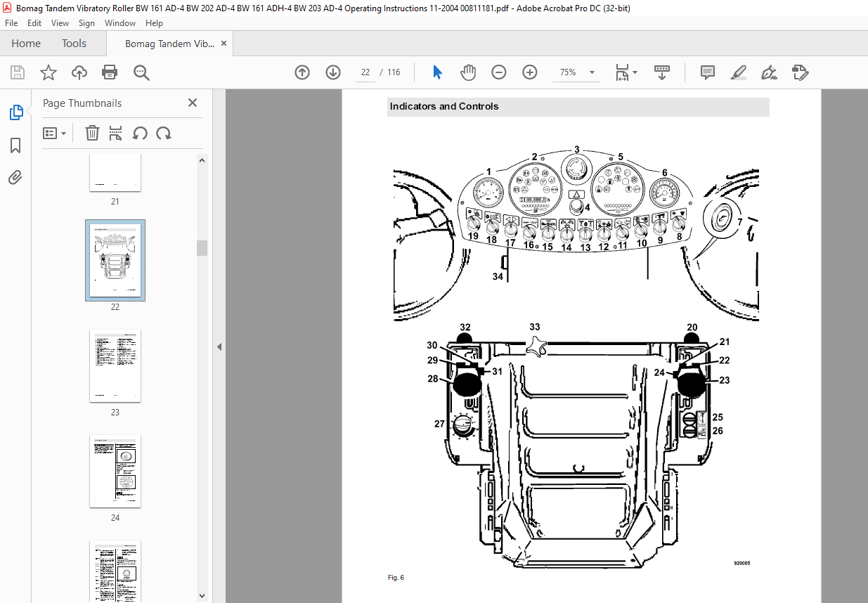Image resolution: width=868 pixels, height=603 pixels.
Task: Collapse the navigation pane with the arrow
Action: click(219, 346)
